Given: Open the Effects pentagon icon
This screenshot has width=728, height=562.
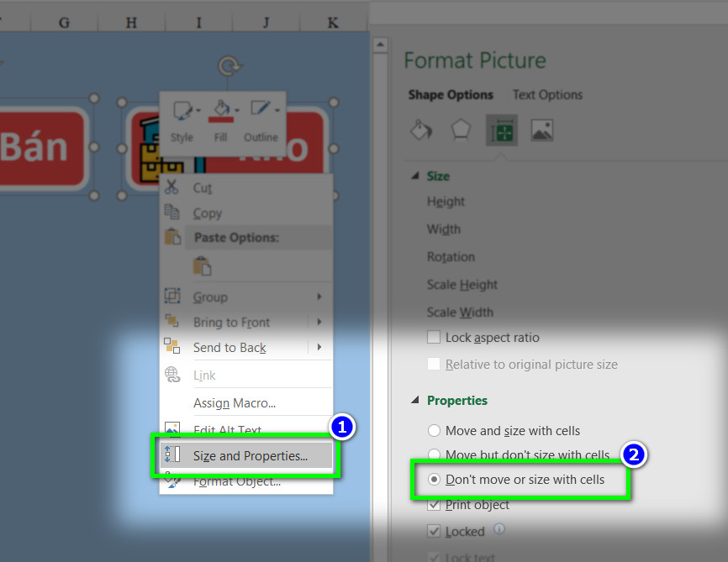Looking at the screenshot, I should pyautogui.click(x=461, y=130).
